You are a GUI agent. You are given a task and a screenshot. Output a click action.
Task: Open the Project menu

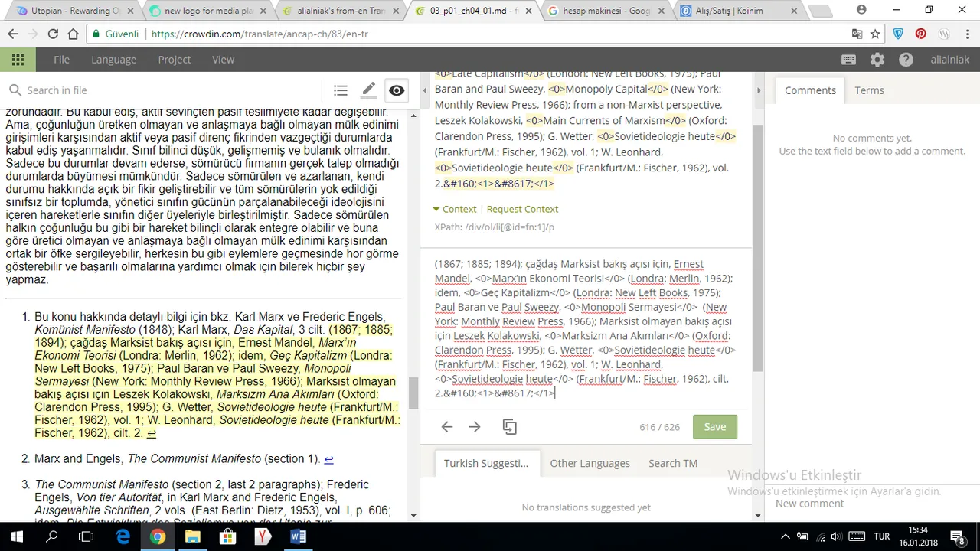175,60
